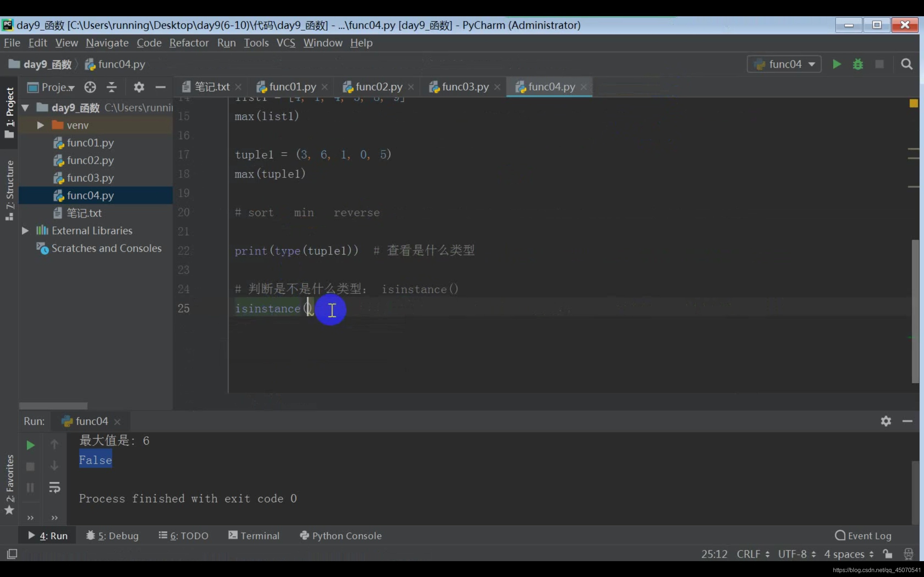Viewport: 924px width, 577px height.
Task: Switch to func02.py editor tab
Action: click(x=378, y=87)
